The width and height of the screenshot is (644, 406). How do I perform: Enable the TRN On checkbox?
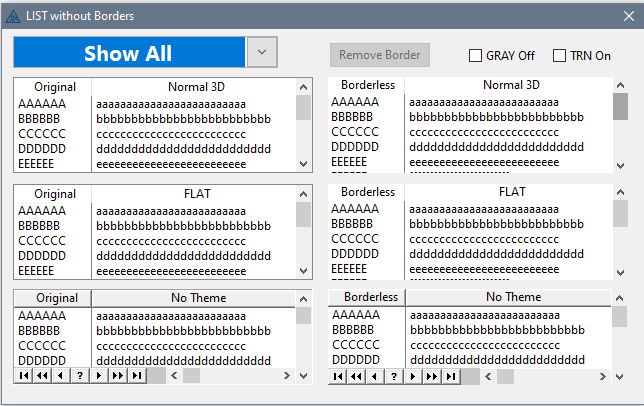pyautogui.click(x=560, y=56)
